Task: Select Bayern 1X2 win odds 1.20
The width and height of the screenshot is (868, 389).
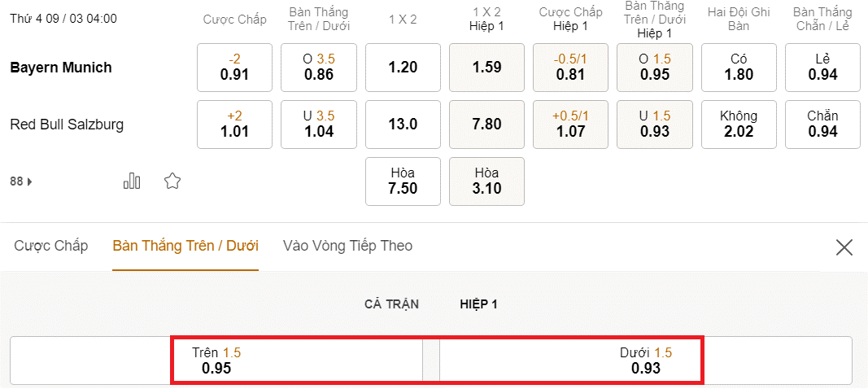Action: pyautogui.click(x=403, y=67)
